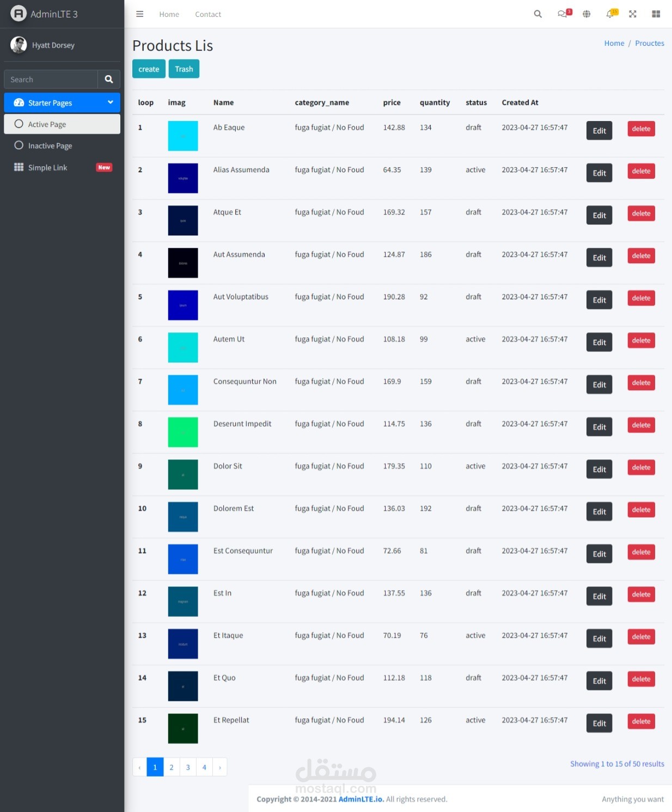Open the navbar search icon
Screen dimensions: 672x812
tap(537, 14)
